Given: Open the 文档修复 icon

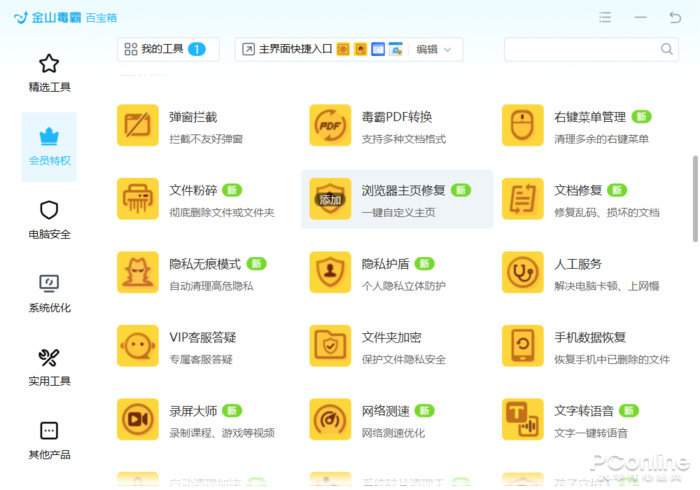Looking at the screenshot, I should 522,199.
